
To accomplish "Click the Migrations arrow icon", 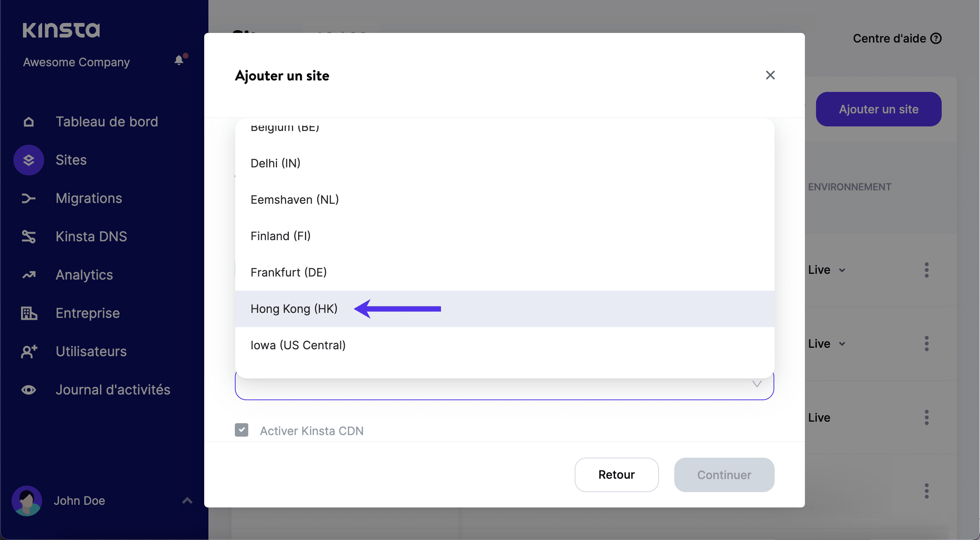I will coord(29,198).
